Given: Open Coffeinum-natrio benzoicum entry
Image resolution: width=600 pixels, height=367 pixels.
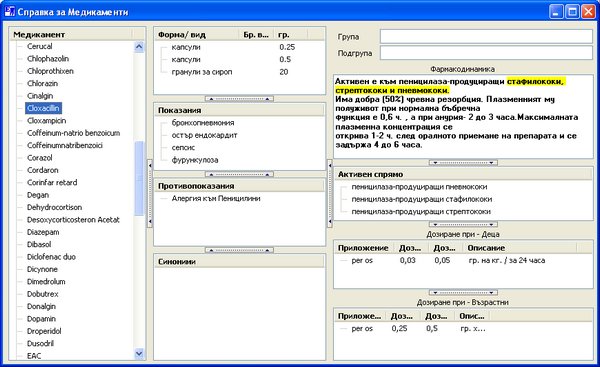Looking at the screenshot, I should 73,133.
